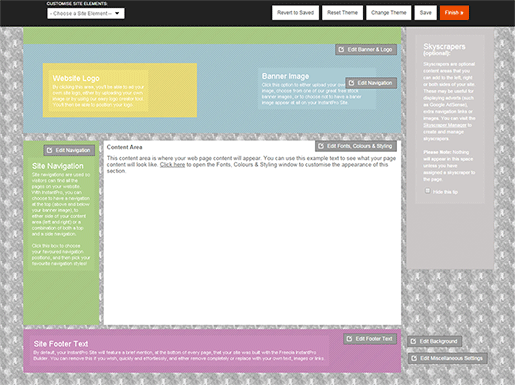
Task: Click the Edit Background pencil icon
Action: 413,341
